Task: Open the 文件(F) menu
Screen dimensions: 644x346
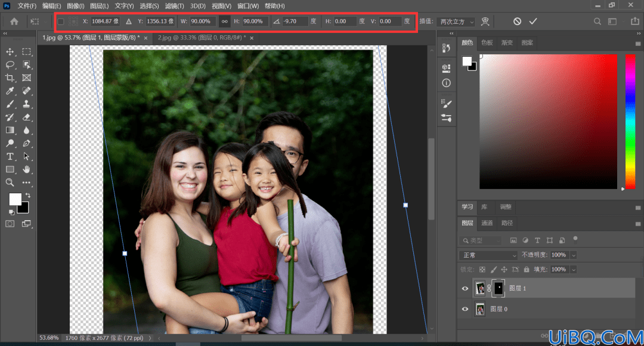Action: [x=27, y=6]
